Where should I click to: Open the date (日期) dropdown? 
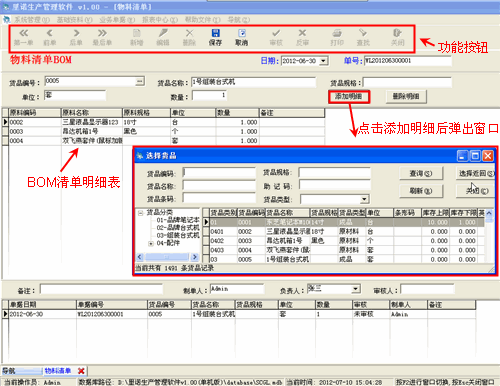coord(323,61)
